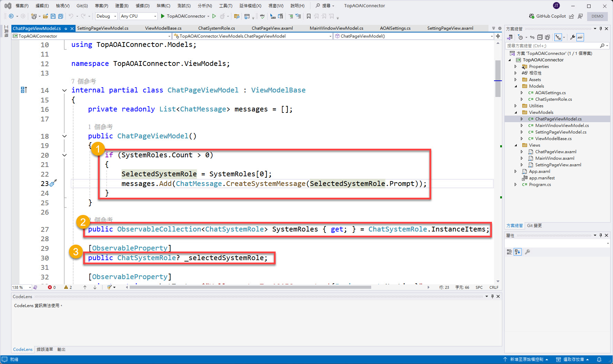
Task: Toggle the Categorized view in the Properties panel
Action: [510, 252]
